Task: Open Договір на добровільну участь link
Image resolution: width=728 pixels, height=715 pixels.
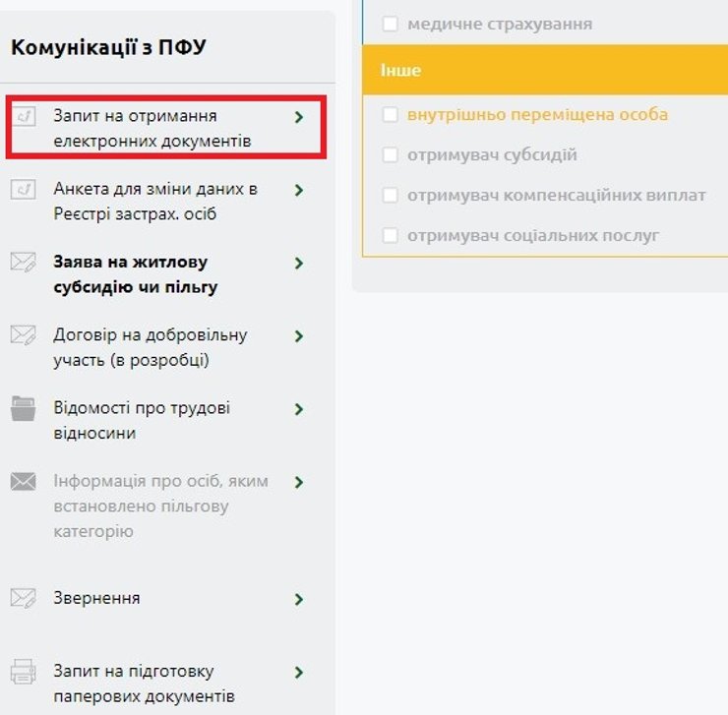Action: pos(150,347)
